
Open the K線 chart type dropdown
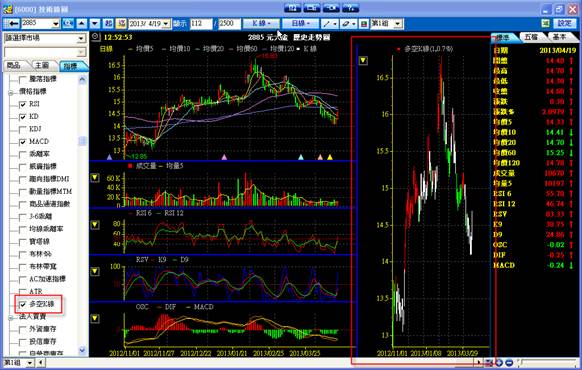click(x=261, y=23)
